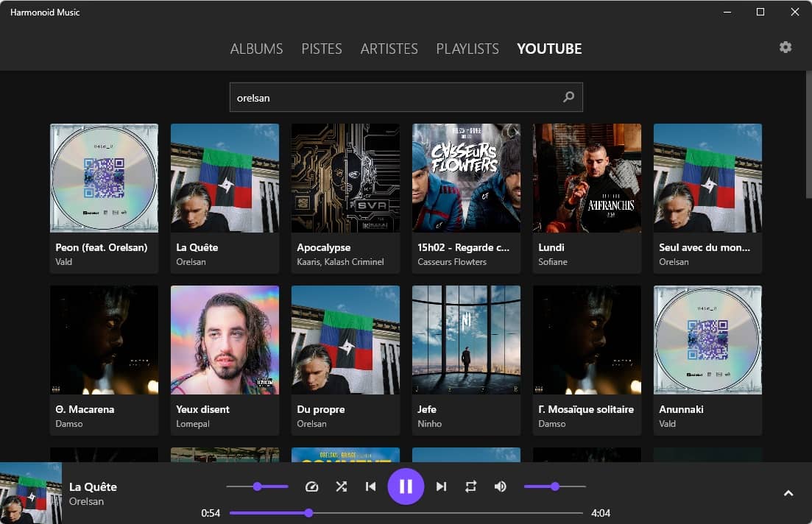The image size is (812, 524).
Task: Click the "Anunnaki" song title
Action: point(681,409)
